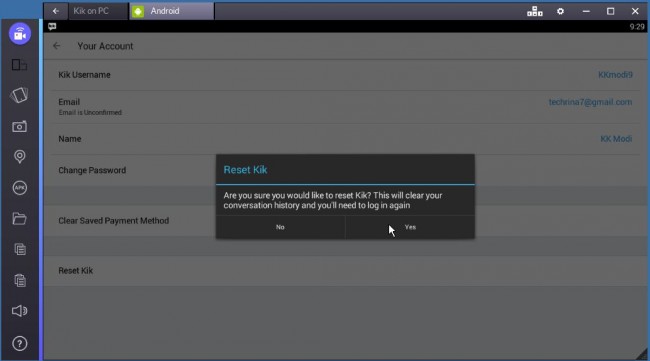Take a screenshot with camera icon
The width and height of the screenshot is (650, 361).
point(19,126)
